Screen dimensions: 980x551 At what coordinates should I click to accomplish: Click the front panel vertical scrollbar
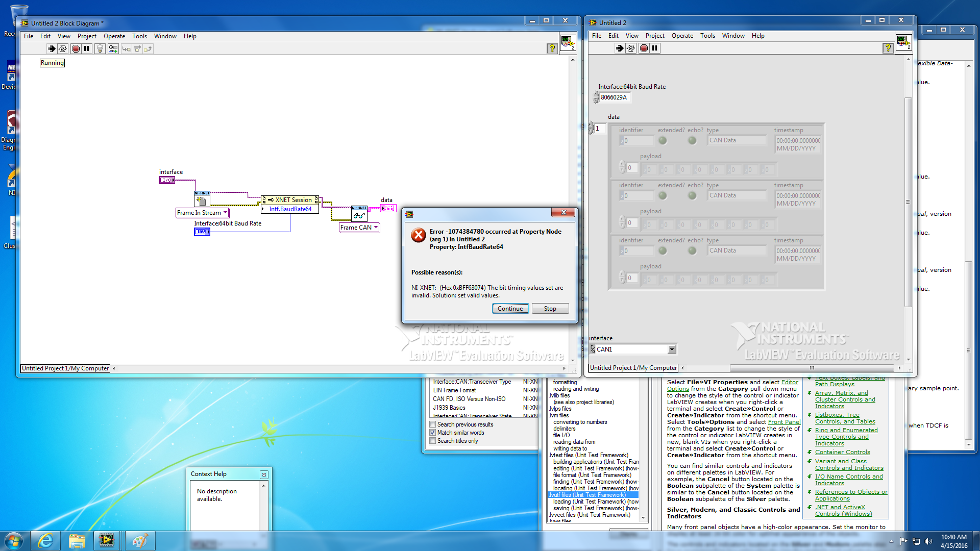click(908, 202)
